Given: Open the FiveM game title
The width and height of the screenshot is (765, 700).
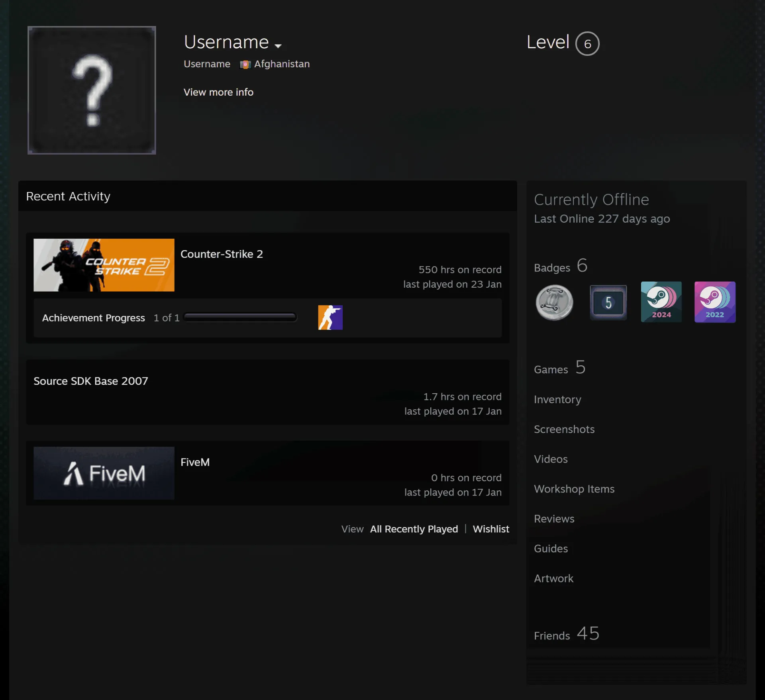Looking at the screenshot, I should click(x=195, y=462).
